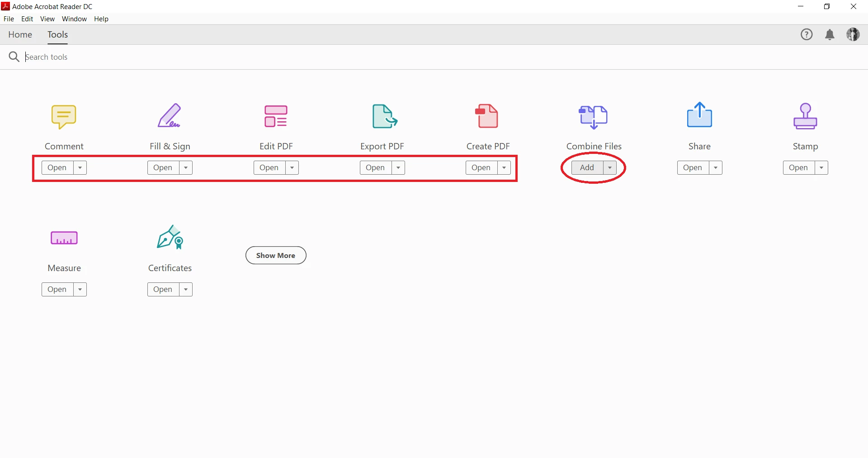Image resolution: width=868 pixels, height=458 pixels.
Task: Click Open under Comment
Action: point(57,167)
